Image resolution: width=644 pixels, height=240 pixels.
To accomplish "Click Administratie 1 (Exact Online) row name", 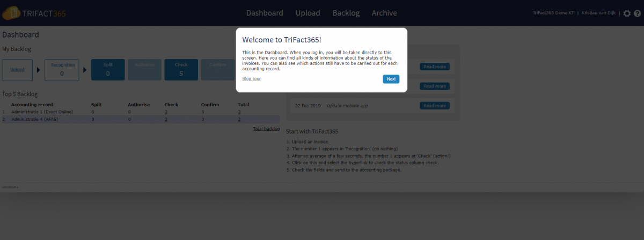I will point(42,112).
